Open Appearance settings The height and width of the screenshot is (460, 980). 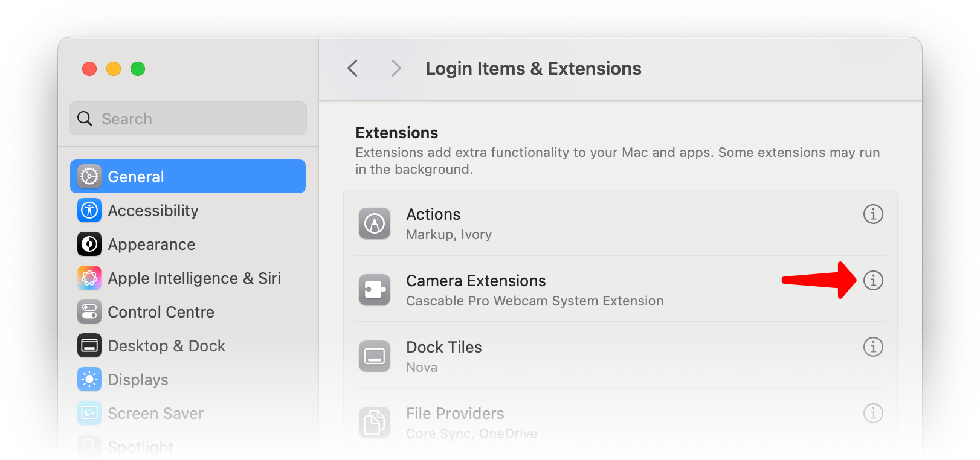click(x=188, y=244)
